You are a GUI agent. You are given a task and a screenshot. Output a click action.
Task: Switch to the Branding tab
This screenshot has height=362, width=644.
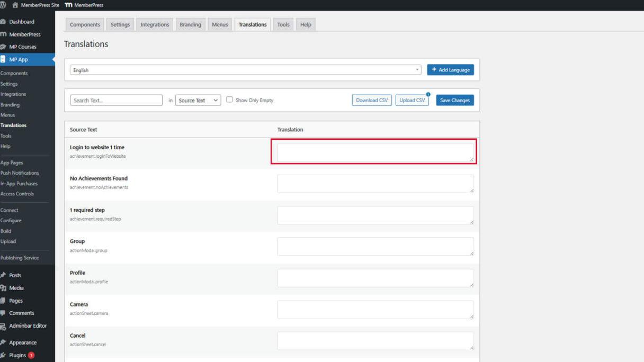pos(190,25)
